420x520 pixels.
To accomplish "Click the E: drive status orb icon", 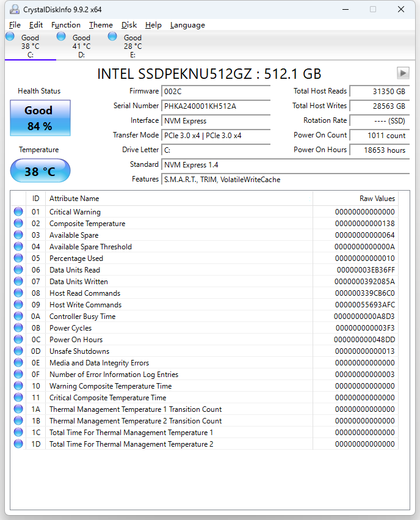I will point(112,36).
